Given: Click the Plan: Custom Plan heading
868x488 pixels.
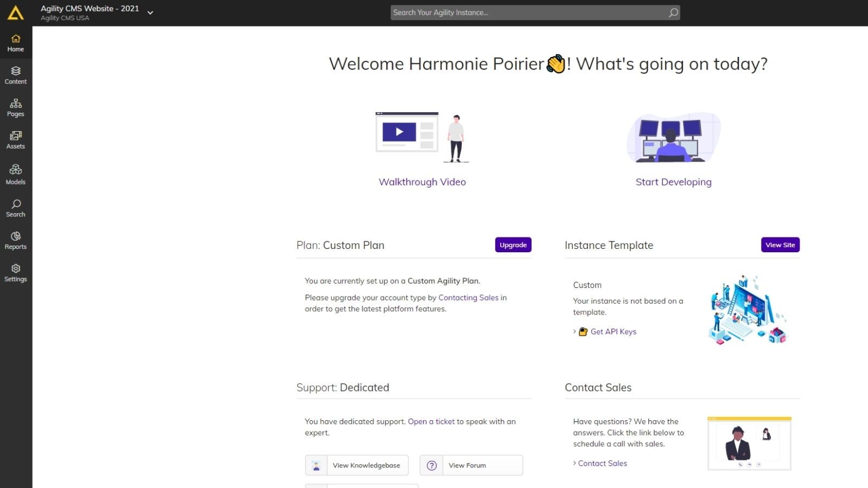Looking at the screenshot, I should pyautogui.click(x=340, y=245).
